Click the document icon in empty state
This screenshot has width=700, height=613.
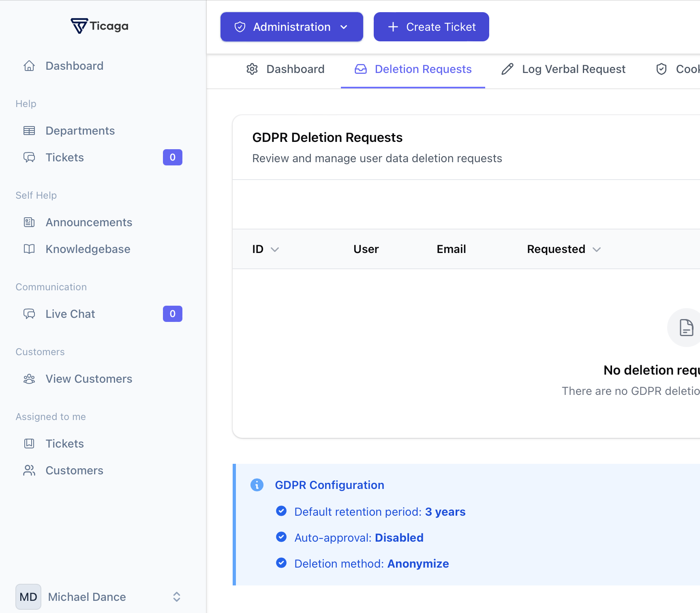pyautogui.click(x=686, y=328)
